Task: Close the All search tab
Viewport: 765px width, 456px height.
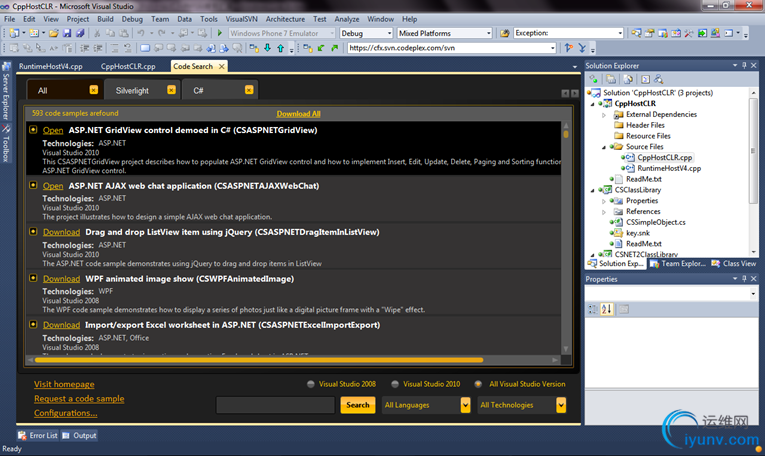Action: pyautogui.click(x=94, y=90)
